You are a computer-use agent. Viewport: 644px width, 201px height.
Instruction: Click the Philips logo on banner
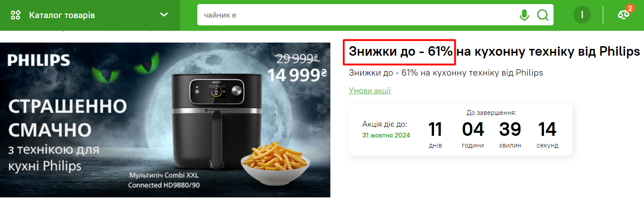(x=38, y=60)
